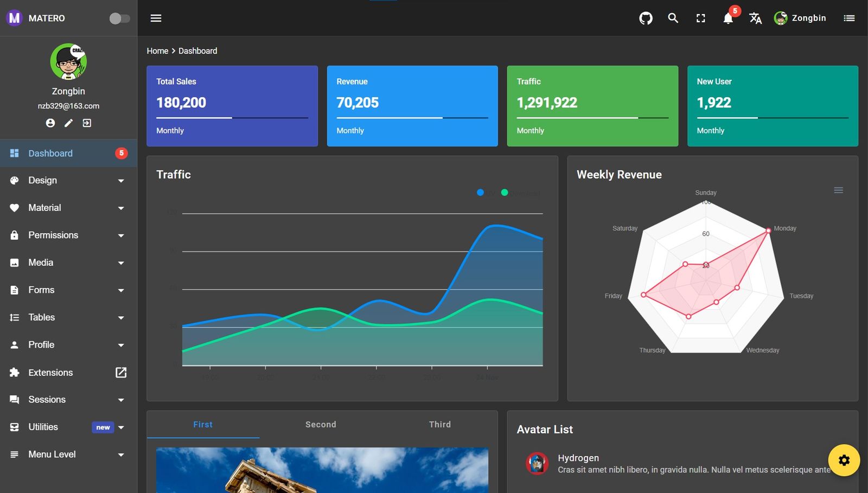Select the Dashboard sidebar item
This screenshot has height=493, width=868.
coord(68,153)
